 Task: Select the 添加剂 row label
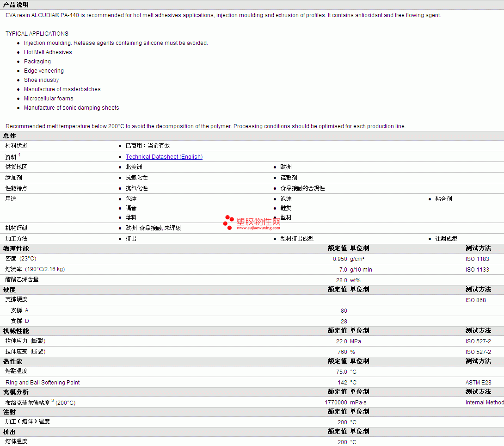(13, 178)
